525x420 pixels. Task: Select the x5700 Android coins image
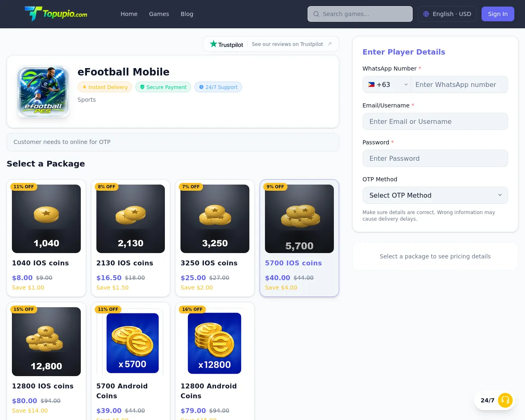click(x=130, y=342)
